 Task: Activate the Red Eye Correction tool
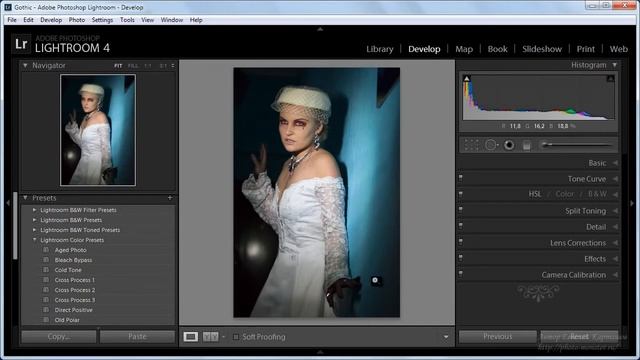tap(509, 145)
